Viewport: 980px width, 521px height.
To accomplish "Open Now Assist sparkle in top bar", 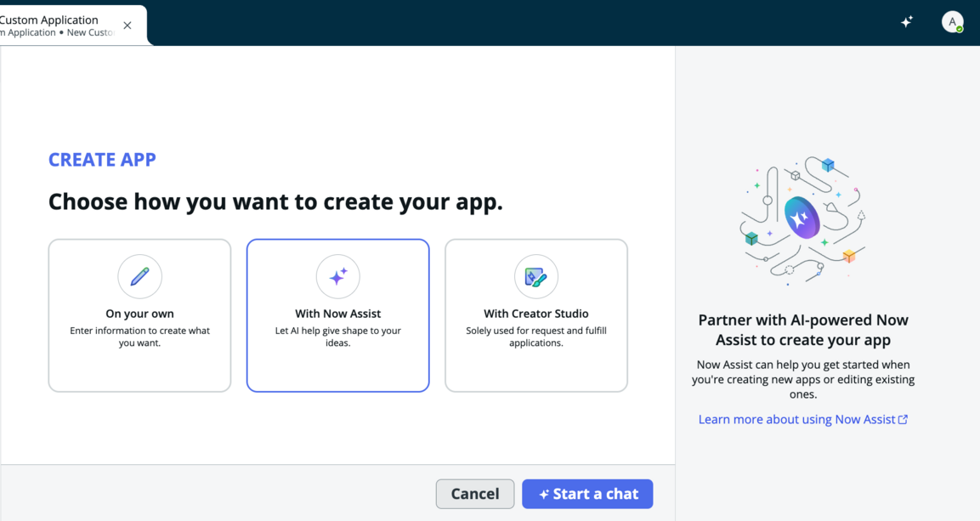I will pyautogui.click(x=907, y=22).
